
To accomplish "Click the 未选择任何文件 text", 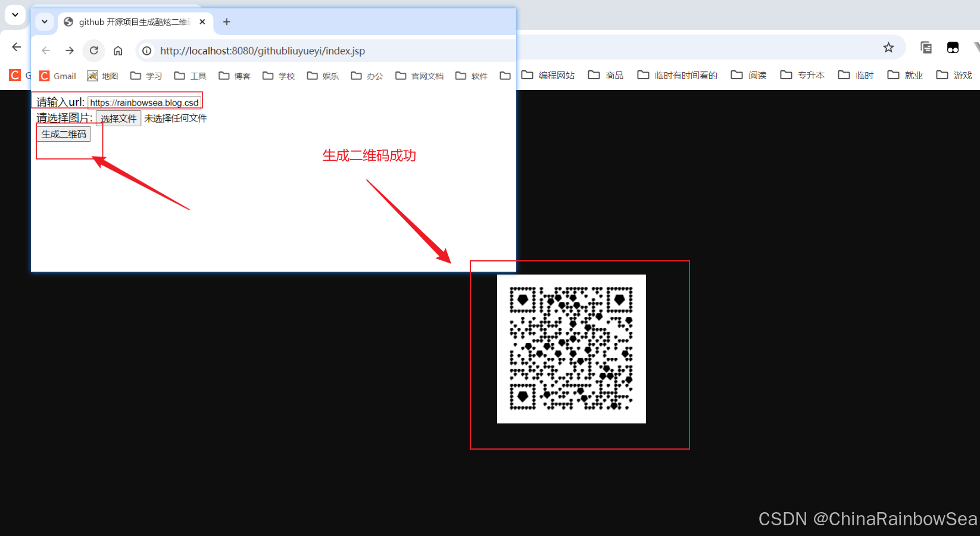I will click(x=176, y=119).
